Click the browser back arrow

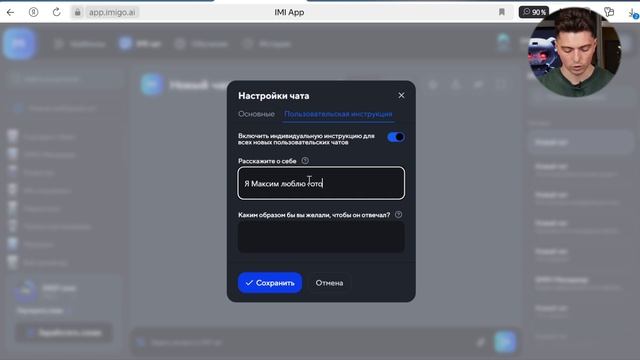[10, 12]
